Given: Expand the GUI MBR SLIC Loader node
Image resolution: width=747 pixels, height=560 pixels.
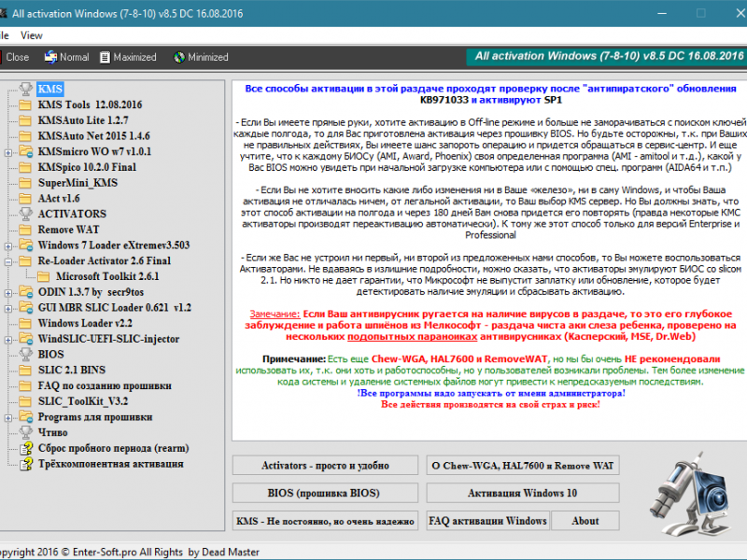Looking at the screenshot, I should 8,309.
